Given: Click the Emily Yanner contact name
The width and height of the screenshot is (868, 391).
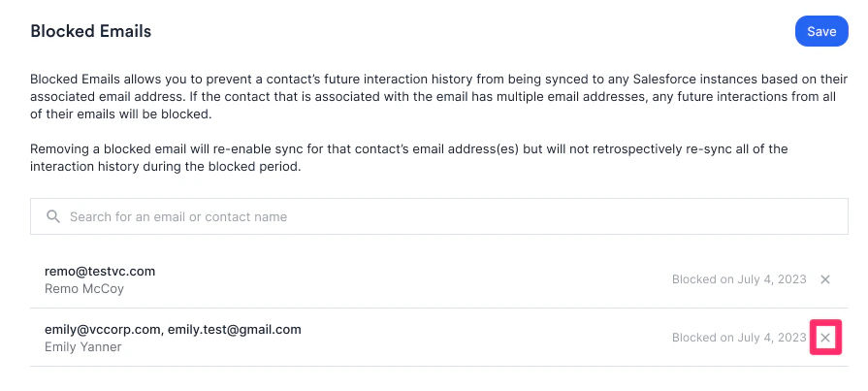Looking at the screenshot, I should click(x=83, y=347).
